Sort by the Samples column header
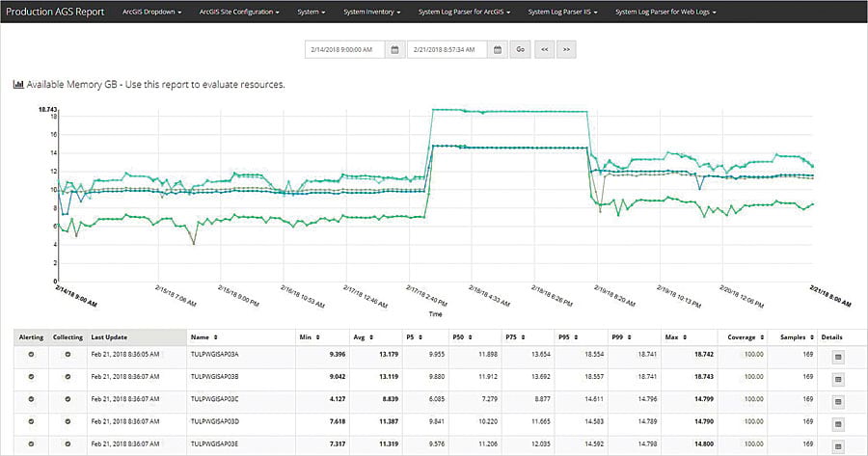Screen dimensions: 868x456 [793, 337]
